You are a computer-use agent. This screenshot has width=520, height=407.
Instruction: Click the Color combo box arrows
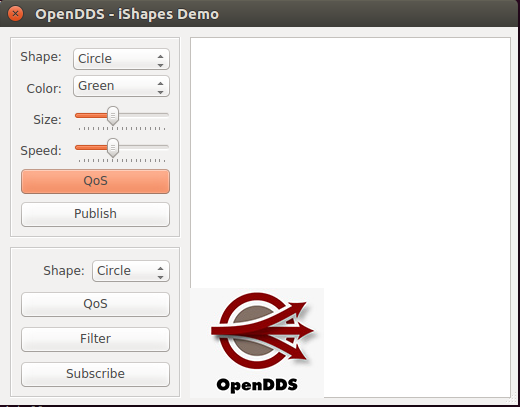pos(160,86)
